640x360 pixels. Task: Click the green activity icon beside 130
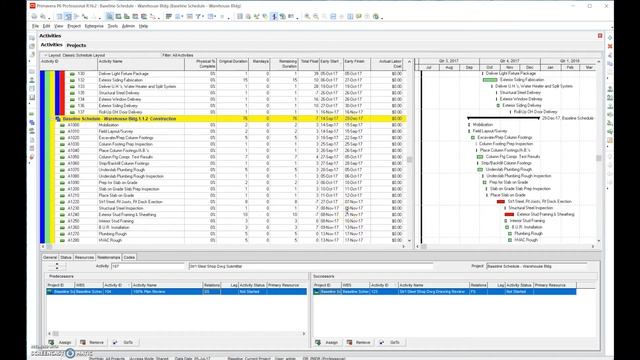pyautogui.click(x=72, y=74)
